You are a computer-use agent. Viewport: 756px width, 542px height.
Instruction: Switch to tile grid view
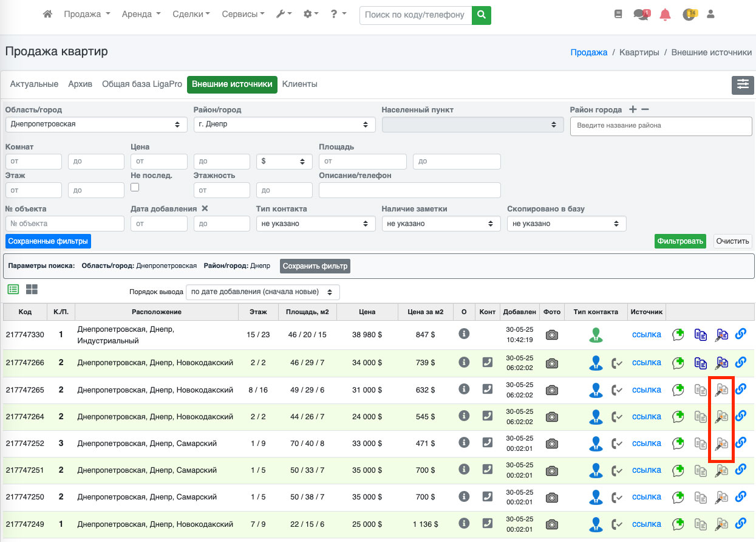32,289
